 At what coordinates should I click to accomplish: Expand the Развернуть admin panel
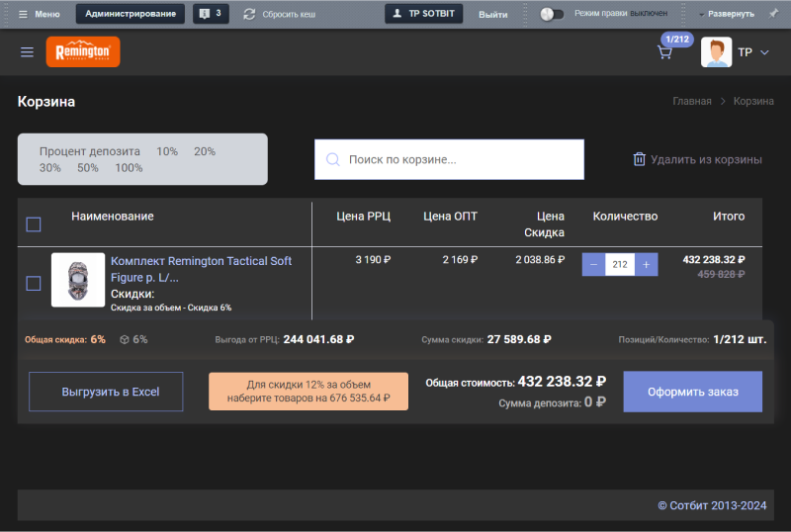(727, 14)
